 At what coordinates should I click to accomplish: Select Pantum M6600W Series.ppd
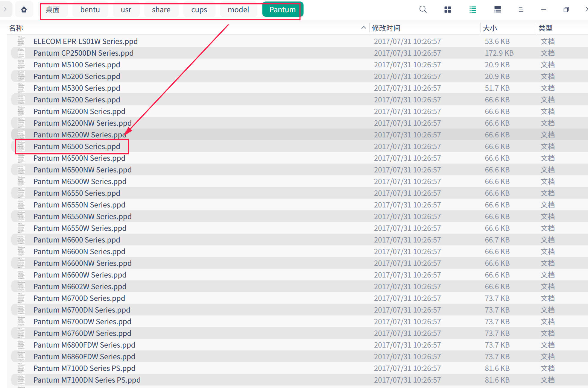pos(80,275)
